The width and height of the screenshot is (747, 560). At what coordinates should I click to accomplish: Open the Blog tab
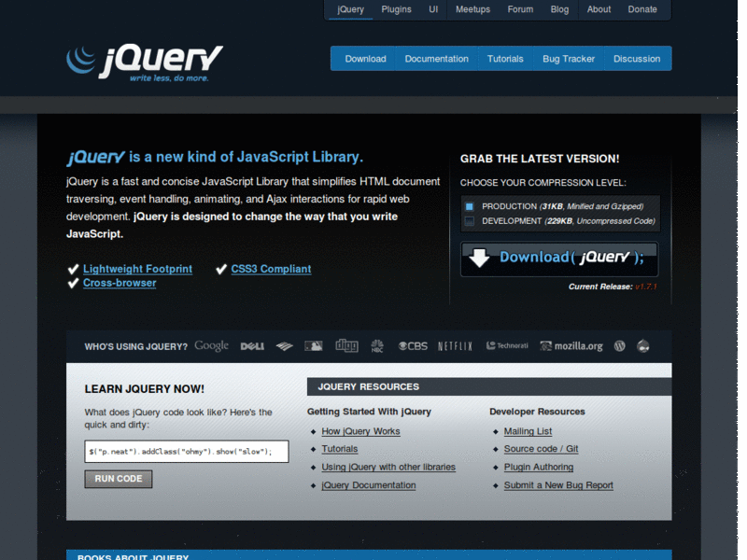[559, 9]
